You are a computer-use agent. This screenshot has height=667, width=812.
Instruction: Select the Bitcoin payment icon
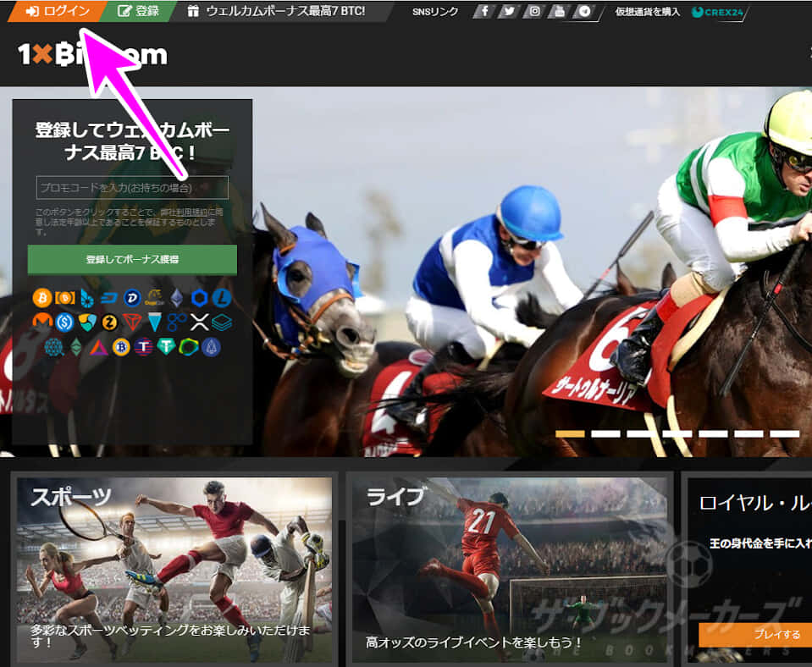(x=42, y=298)
